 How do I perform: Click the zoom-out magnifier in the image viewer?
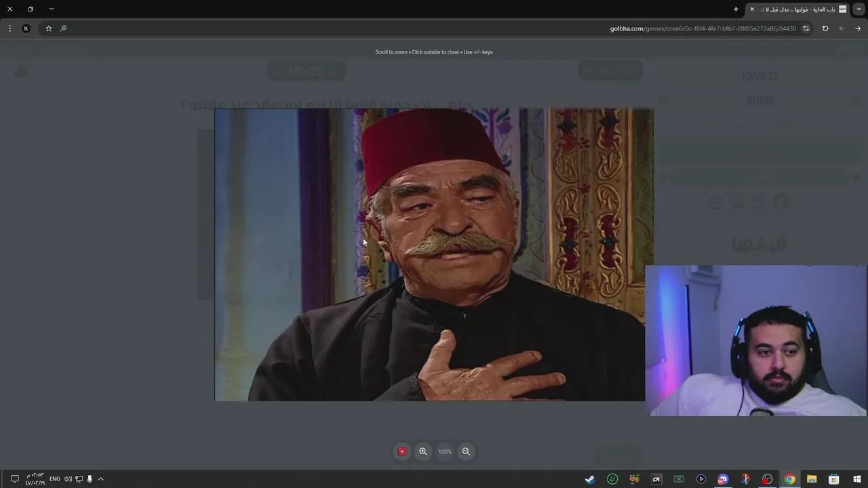click(x=466, y=451)
